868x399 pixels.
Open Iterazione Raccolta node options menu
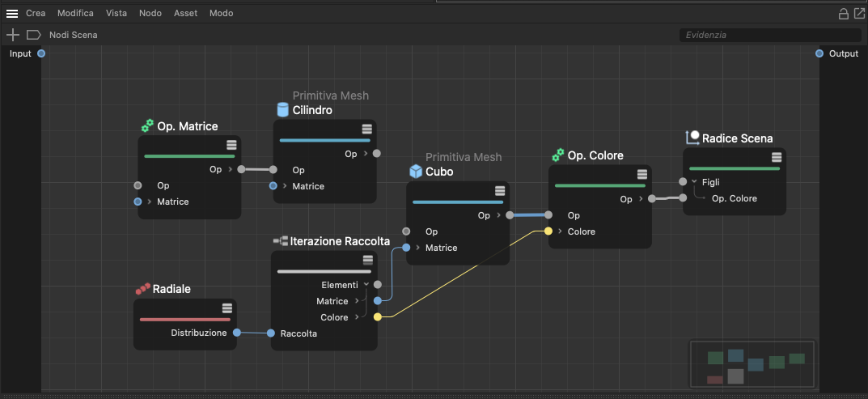[368, 260]
